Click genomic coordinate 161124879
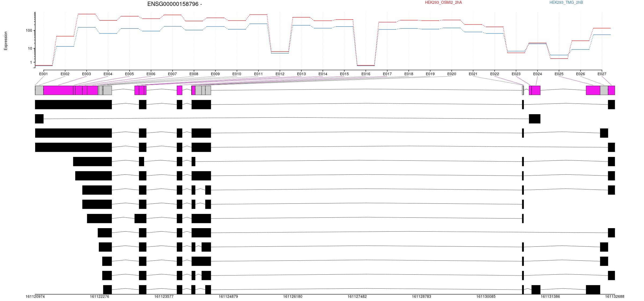Screen dimensions: 644x301 (228, 297)
